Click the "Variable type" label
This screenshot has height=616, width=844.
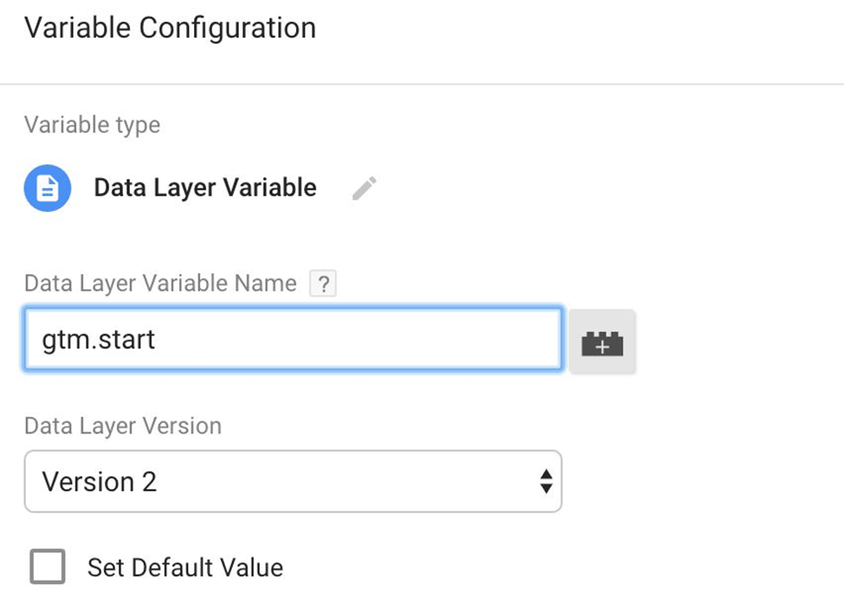pos(92,125)
